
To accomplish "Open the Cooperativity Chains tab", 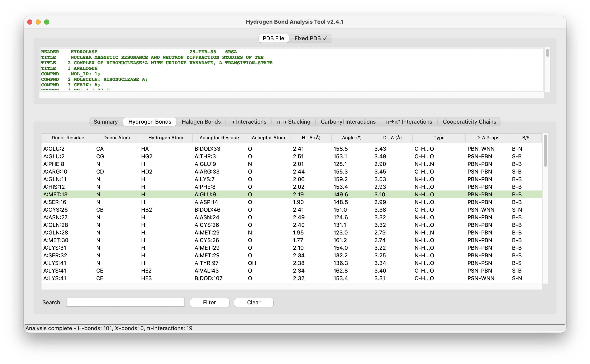I will pos(469,121).
